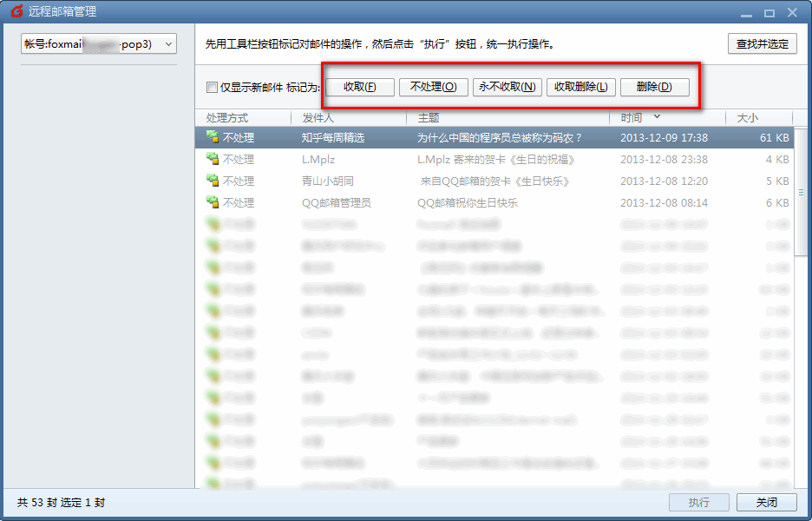Click status icon of QQ邮箱管理员 email row
This screenshot has width=812, height=521.
[x=212, y=202]
